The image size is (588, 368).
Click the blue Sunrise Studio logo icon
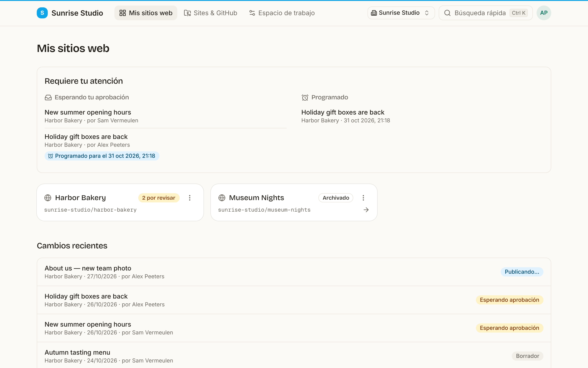click(42, 13)
